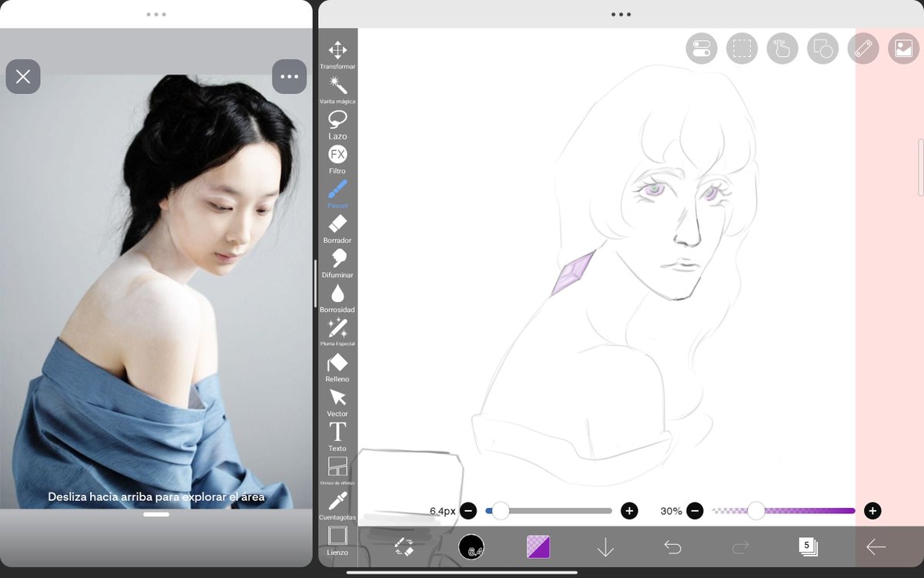Adjust the purple opacity slider

(x=784, y=511)
